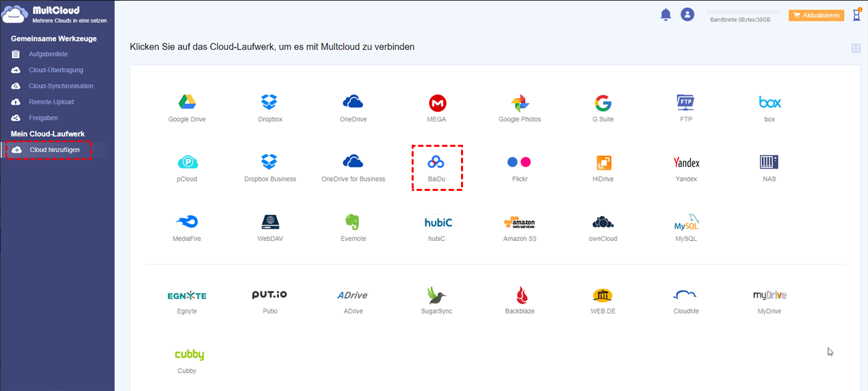Connect the Google Drive cloud icon
Viewport: 868px width, 391px height.
click(187, 102)
